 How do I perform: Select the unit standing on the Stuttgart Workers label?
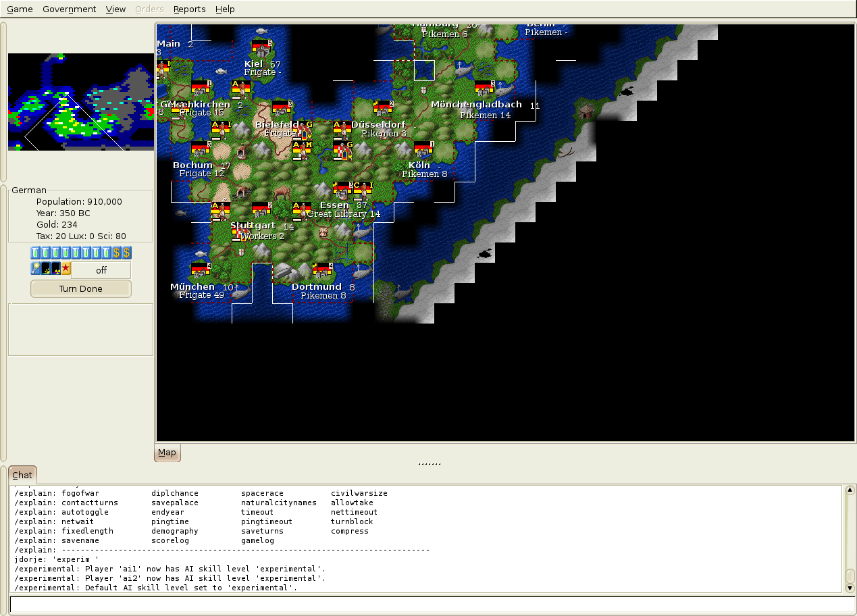pos(242,233)
